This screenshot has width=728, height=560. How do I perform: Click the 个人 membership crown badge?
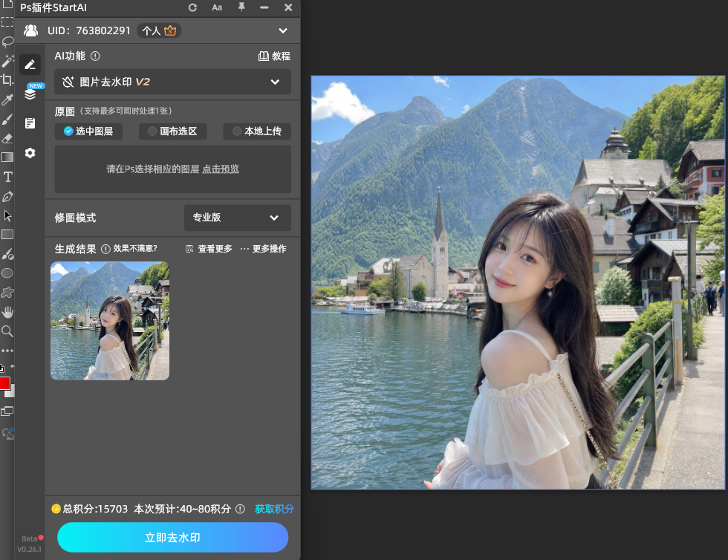coord(159,30)
